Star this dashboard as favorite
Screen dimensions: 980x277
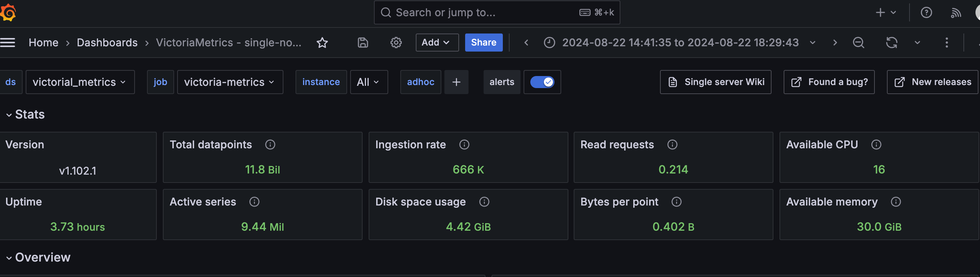tap(322, 43)
